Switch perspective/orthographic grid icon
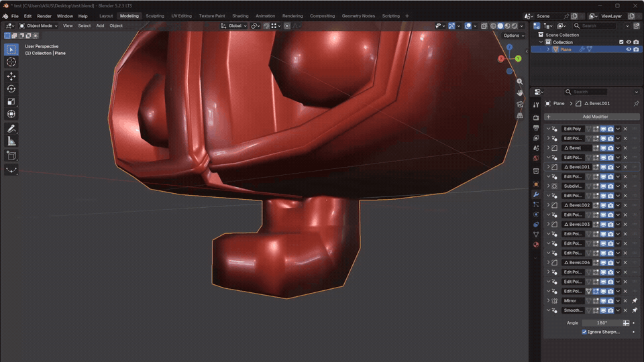This screenshot has width=644, height=362. (519, 116)
